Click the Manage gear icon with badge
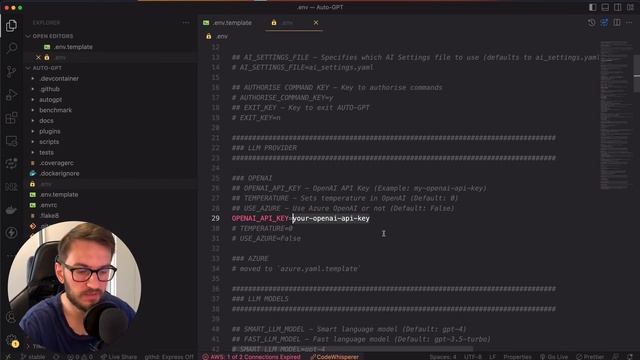This screenshot has width=640, height=360. [11, 340]
